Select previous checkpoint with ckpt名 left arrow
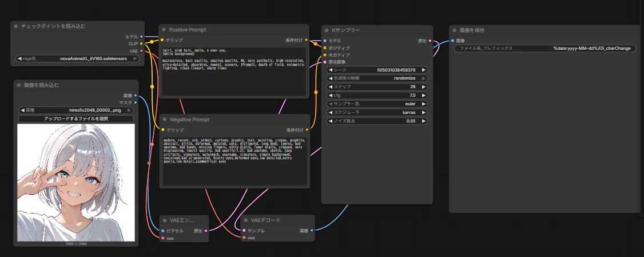Viewport: 644px width, 257px height. [19, 59]
